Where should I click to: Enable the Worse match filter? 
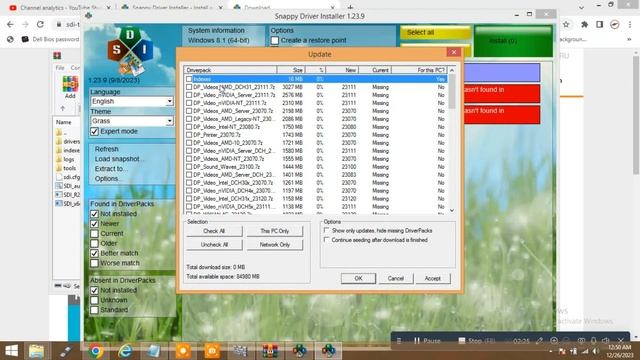tap(94, 263)
